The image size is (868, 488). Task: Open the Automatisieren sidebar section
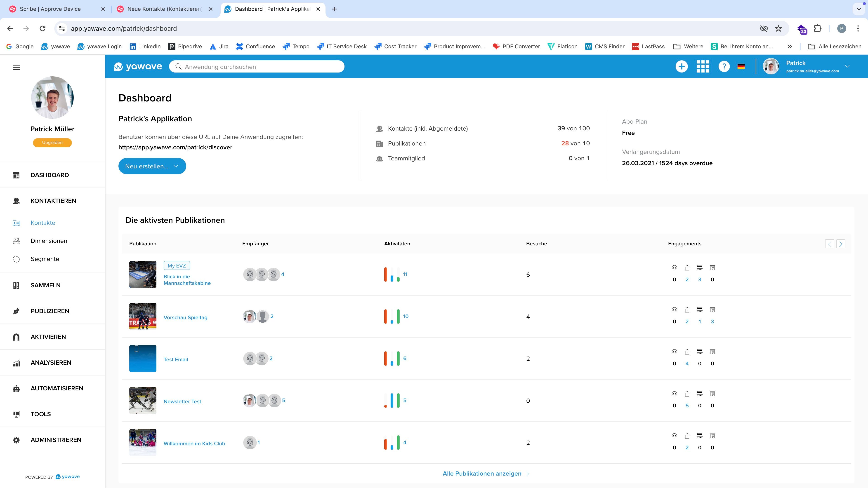click(x=57, y=388)
